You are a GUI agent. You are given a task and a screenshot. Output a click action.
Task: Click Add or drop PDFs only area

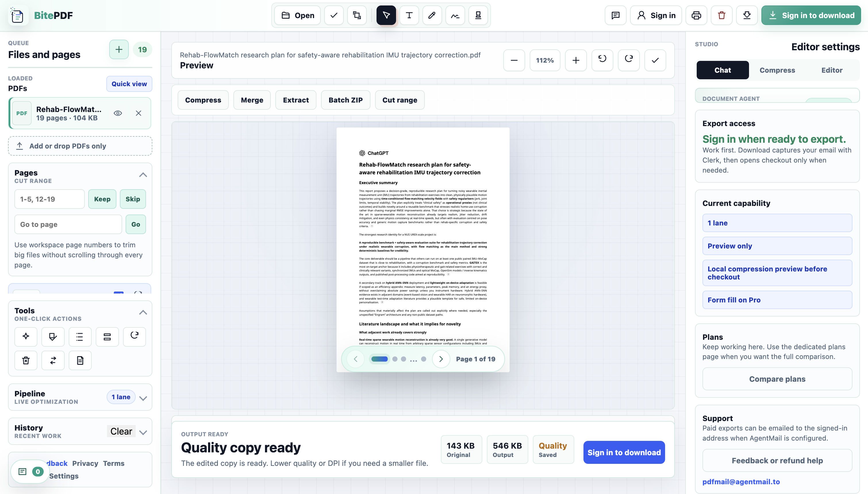[x=80, y=146]
